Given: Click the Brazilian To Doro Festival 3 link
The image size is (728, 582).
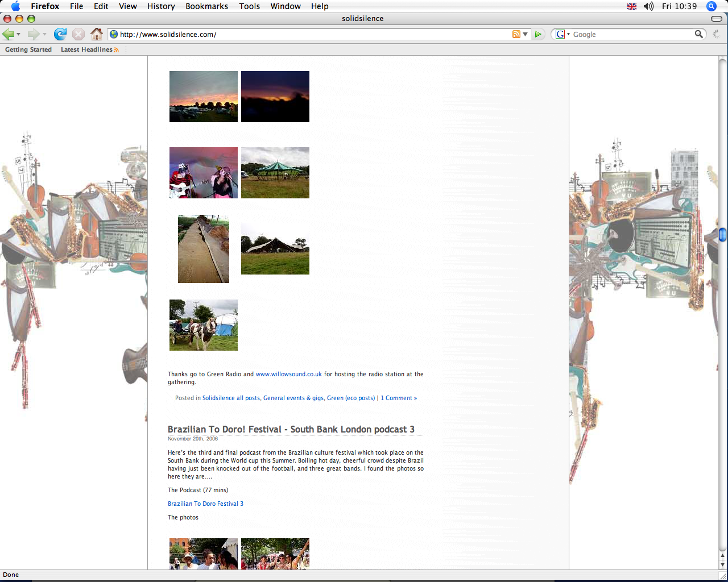Looking at the screenshot, I should (x=205, y=504).
